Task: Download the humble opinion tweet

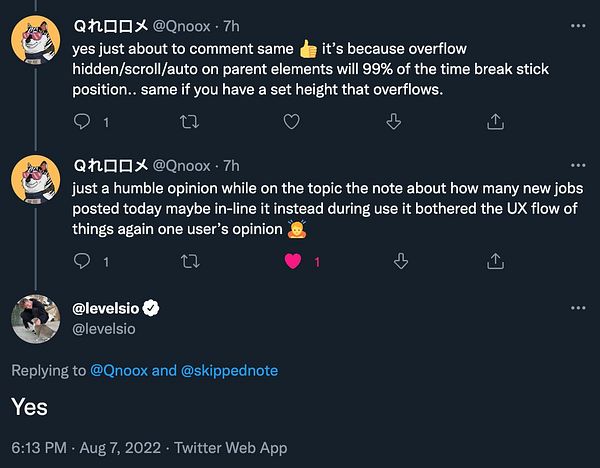Action: click(x=401, y=262)
